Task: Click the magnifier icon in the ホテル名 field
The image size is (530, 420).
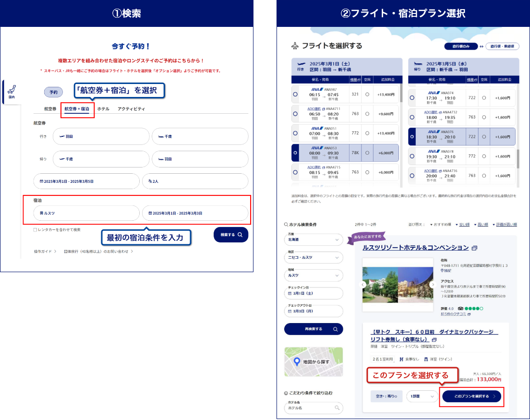Action: pos(337,408)
